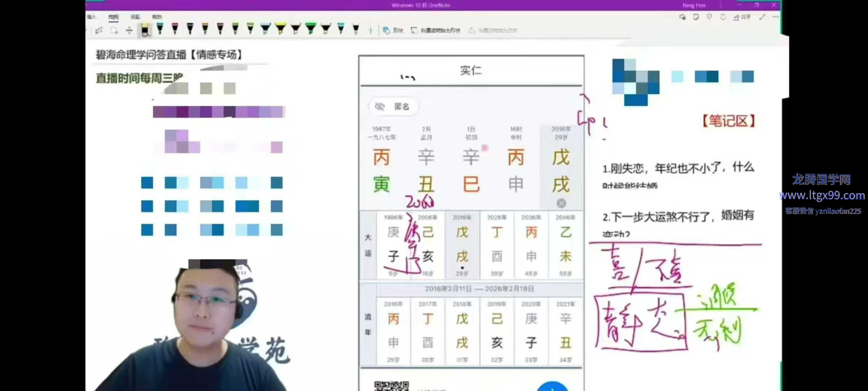Click the lightbulb tell-me icon
Image resolution: width=868 pixels, height=391 pixels.
click(709, 17)
